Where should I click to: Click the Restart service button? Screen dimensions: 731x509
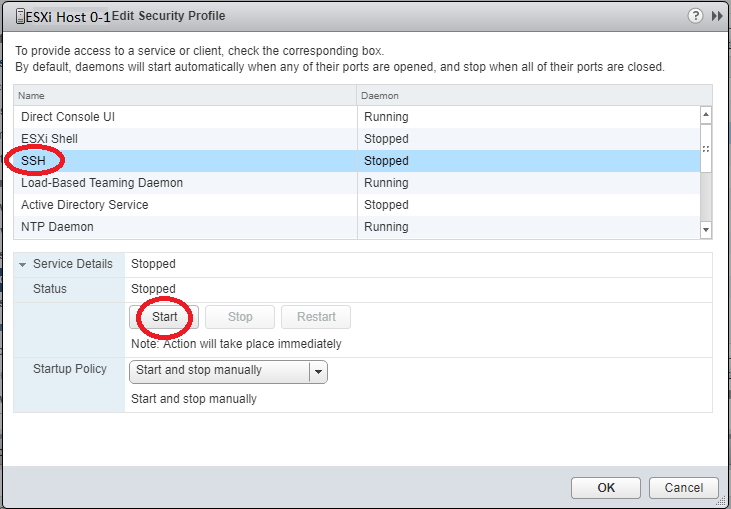(x=316, y=317)
